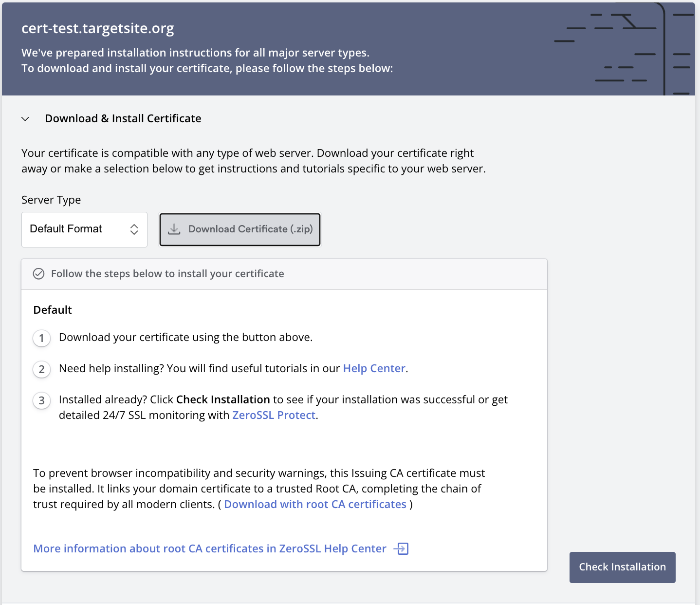Click Download with root CA certificates link

pyautogui.click(x=315, y=504)
